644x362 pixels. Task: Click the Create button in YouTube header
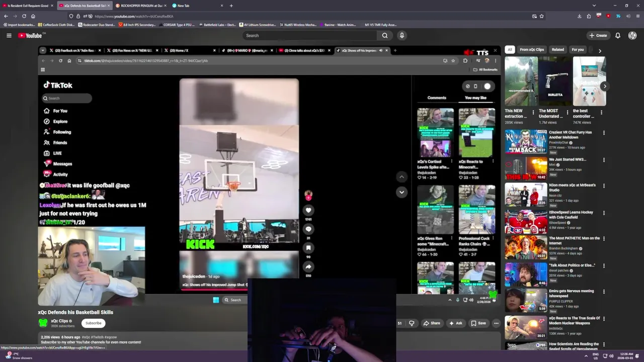click(x=598, y=35)
